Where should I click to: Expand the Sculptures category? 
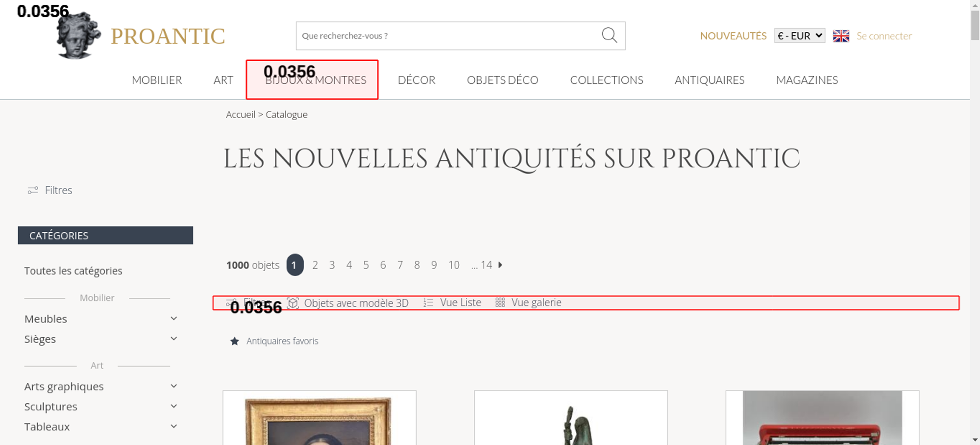pos(173,406)
